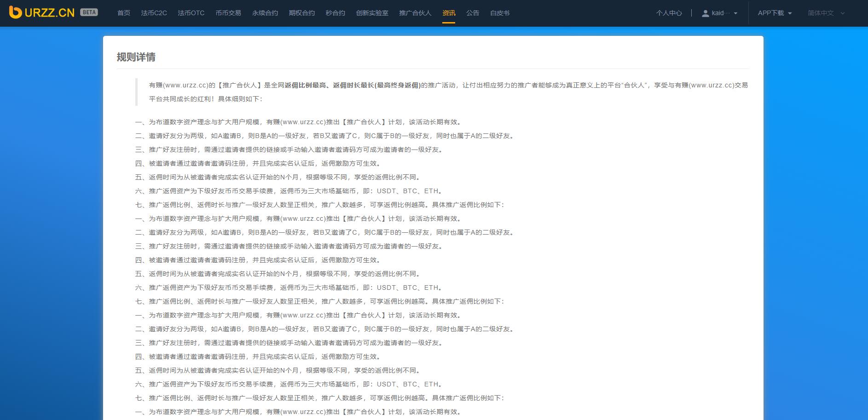Click the first 六、推广返佣资产 line

pos(289,191)
